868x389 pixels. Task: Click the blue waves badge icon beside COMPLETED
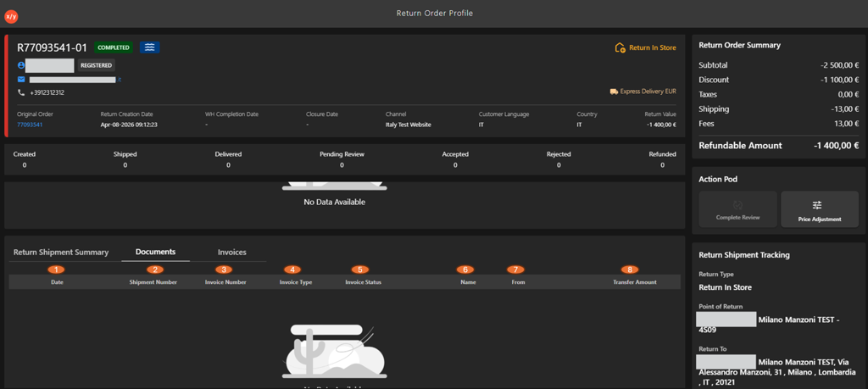(x=149, y=47)
